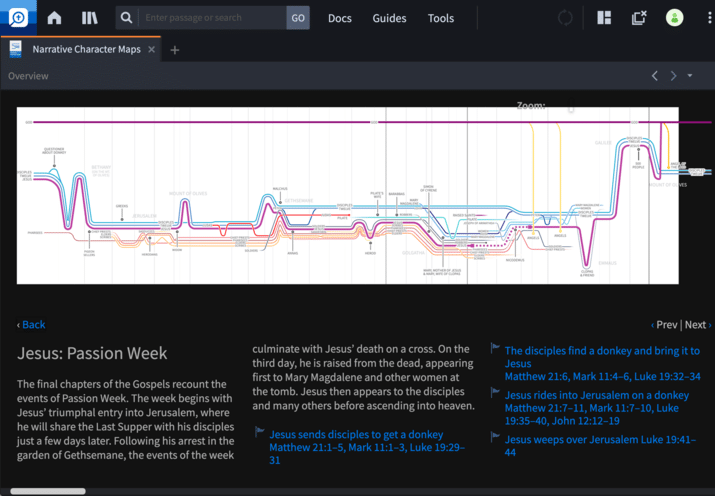Screen dimensions: 715x496
Task: Open the Library icon
Action: pos(90,18)
